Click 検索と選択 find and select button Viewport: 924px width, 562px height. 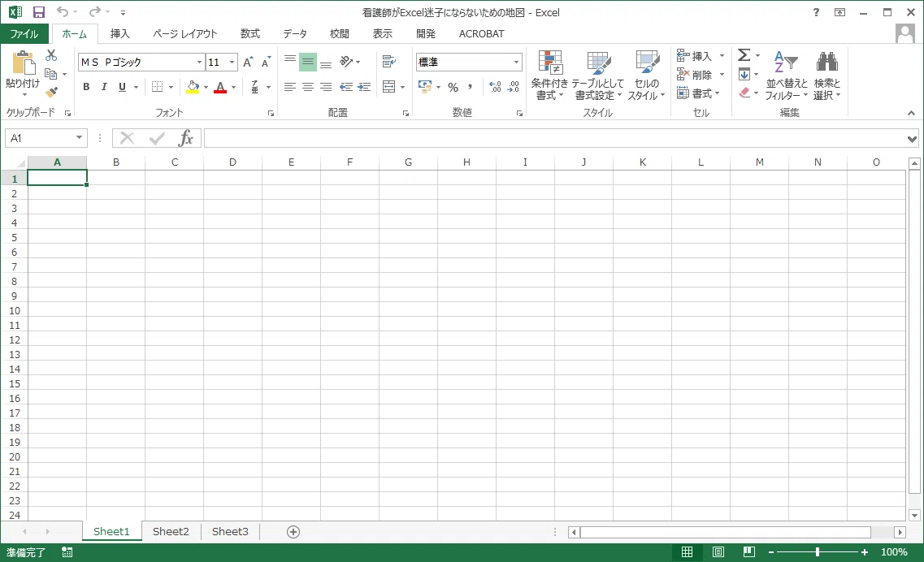(827, 75)
